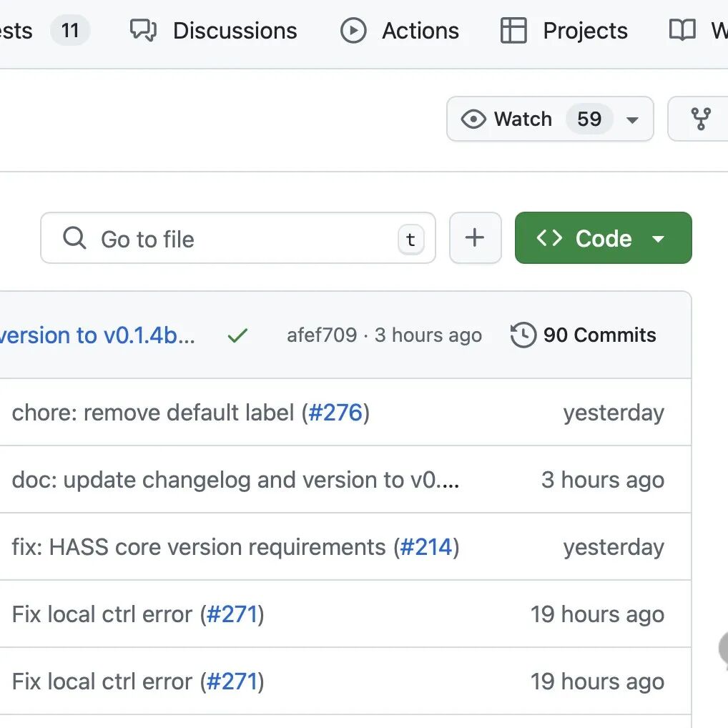This screenshot has height=728, width=728.
Task: Click the Wiki book icon
Action: pos(682,30)
